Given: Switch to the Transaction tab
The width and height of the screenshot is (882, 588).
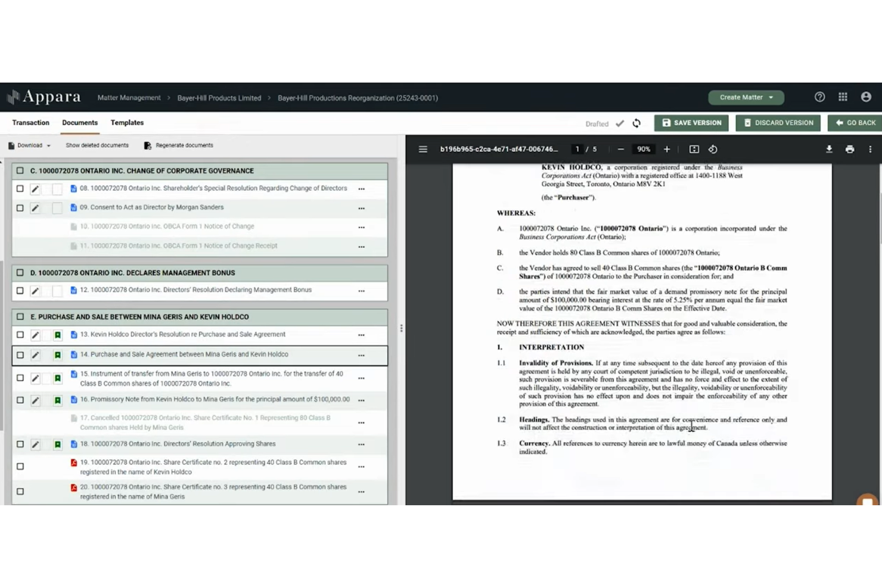Looking at the screenshot, I should [30, 123].
